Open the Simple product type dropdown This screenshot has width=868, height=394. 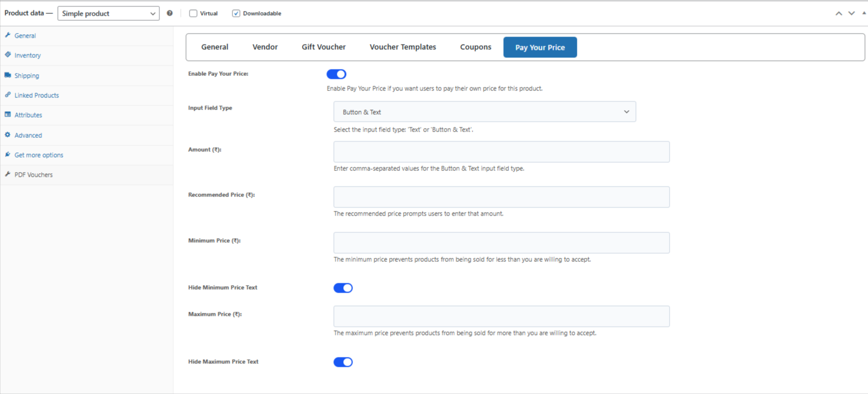pyautogui.click(x=108, y=13)
